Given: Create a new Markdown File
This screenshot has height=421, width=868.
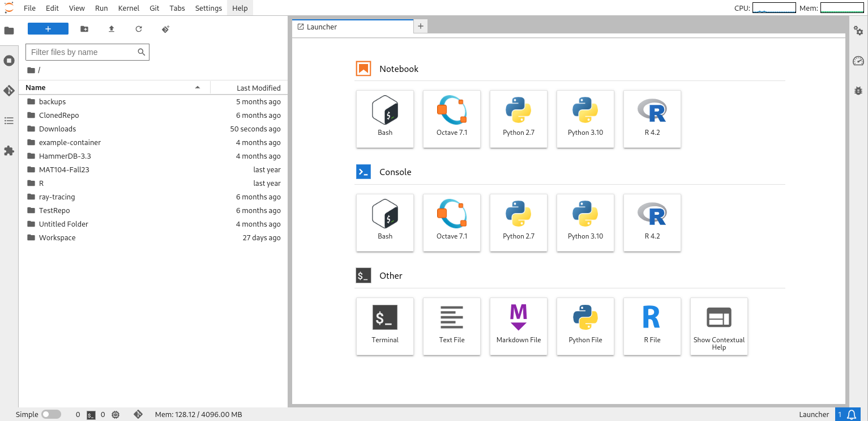Looking at the screenshot, I should tap(519, 326).
